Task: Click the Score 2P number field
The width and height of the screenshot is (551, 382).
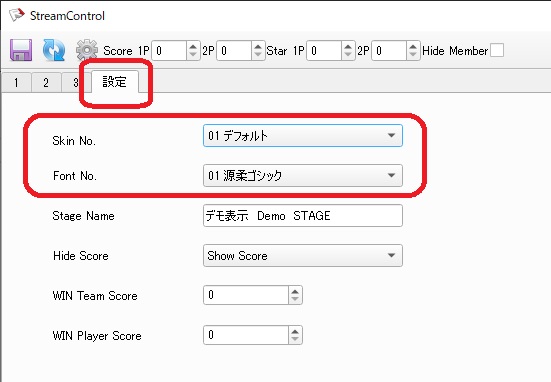Action: pyautogui.click(x=234, y=51)
